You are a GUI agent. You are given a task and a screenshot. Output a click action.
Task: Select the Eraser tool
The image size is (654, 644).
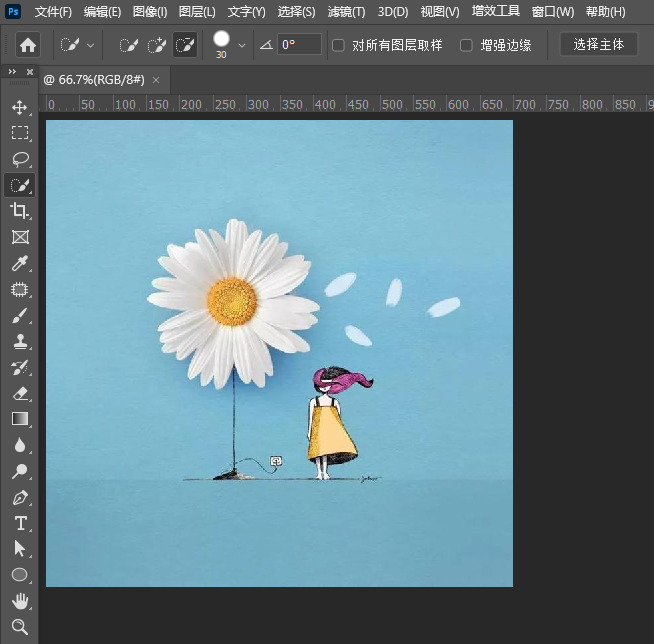tap(19, 394)
